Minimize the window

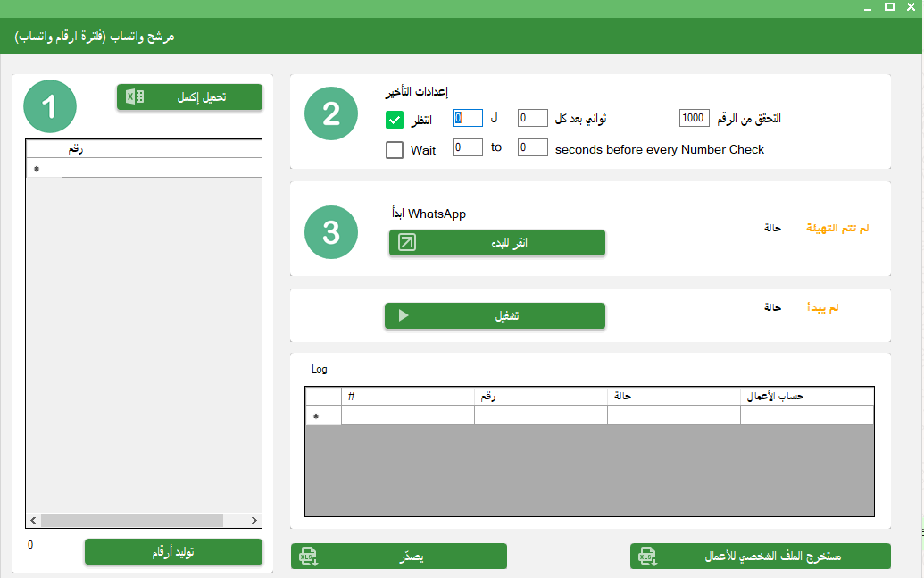[868, 8]
